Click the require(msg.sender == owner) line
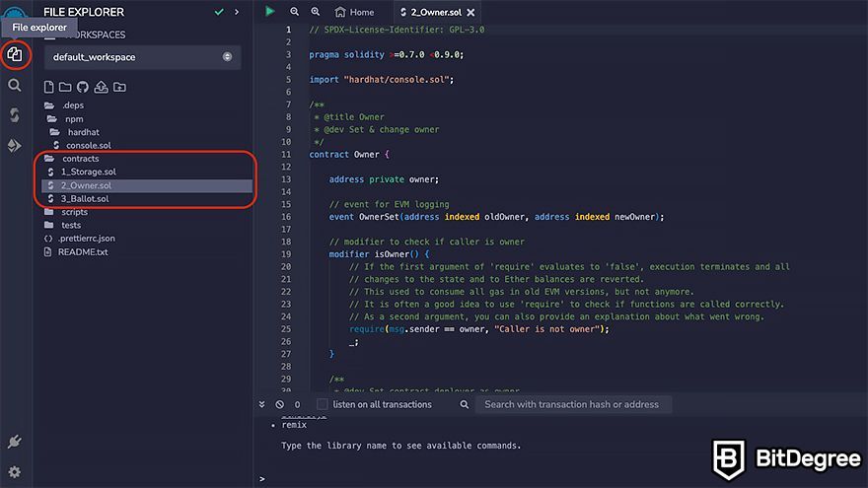 (478, 329)
